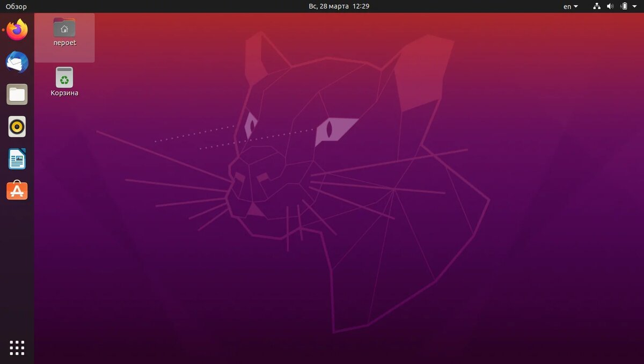This screenshot has width=644, height=364.
Task: Open the Ubuntu Software store icon
Action: 17,191
